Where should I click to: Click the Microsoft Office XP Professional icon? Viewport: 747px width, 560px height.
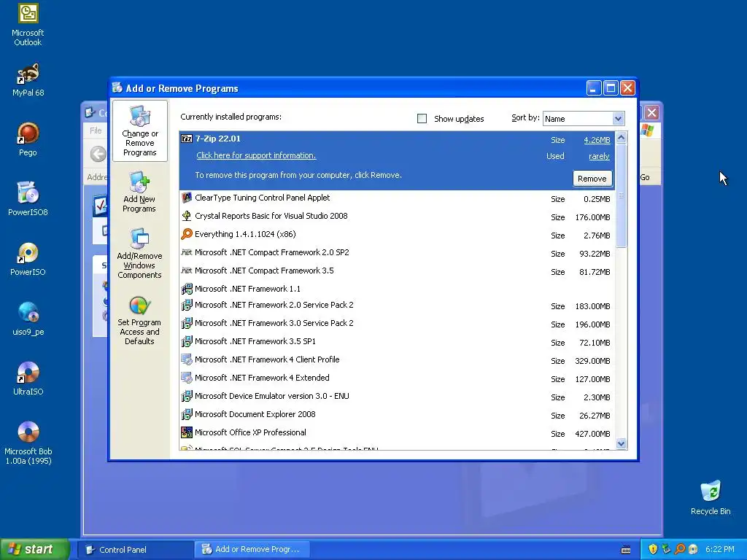click(187, 432)
